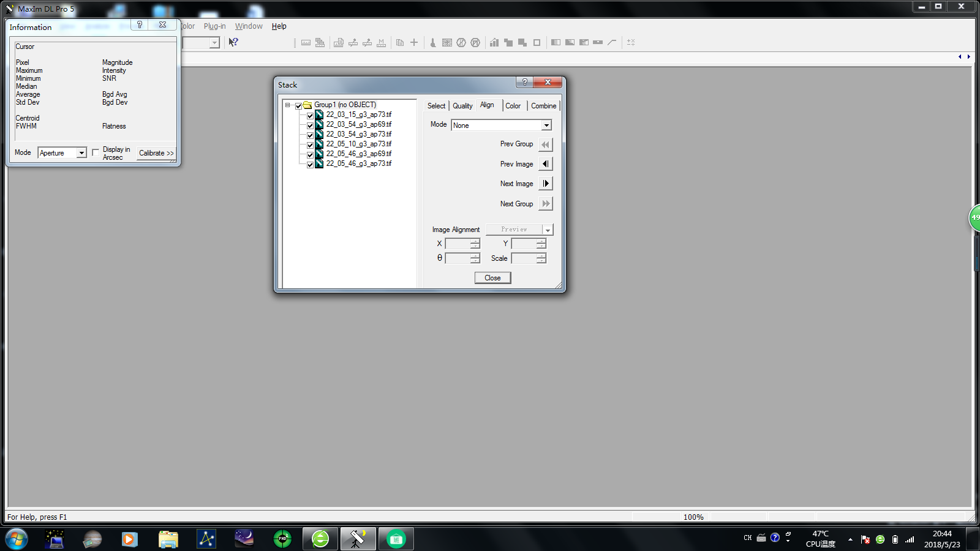The width and height of the screenshot is (980, 551).
Task: Click Next Image right arrow icon
Action: point(546,184)
